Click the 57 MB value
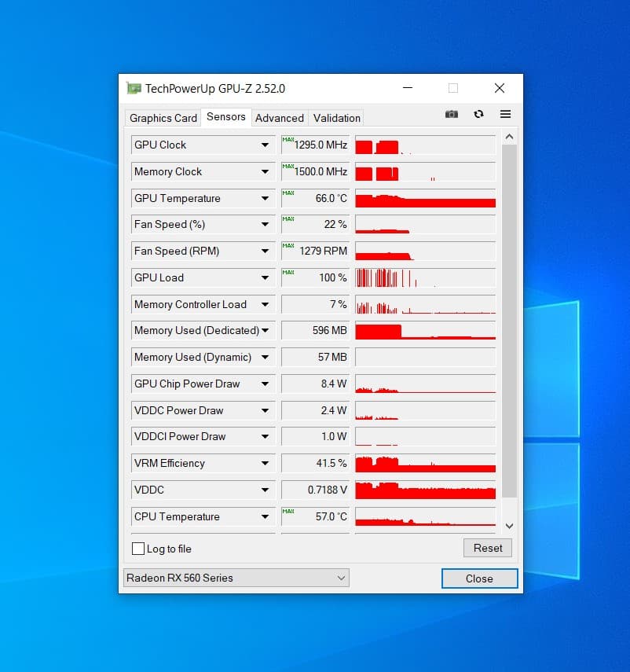This screenshot has height=672, width=630. pyautogui.click(x=316, y=357)
